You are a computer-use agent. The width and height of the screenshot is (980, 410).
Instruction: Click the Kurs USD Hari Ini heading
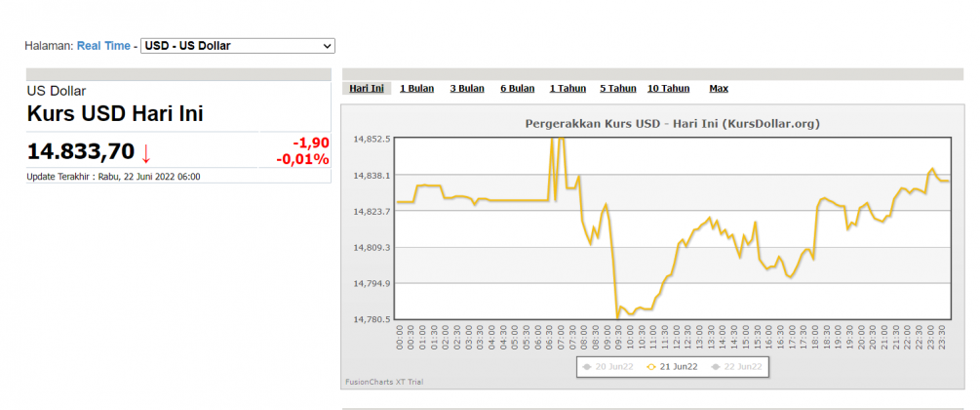pos(115,113)
